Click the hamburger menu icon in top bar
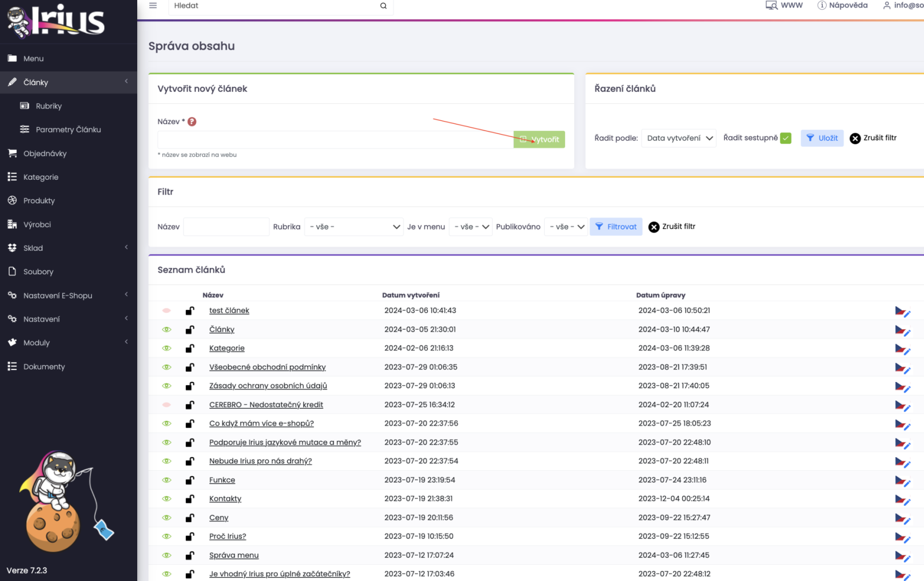This screenshot has width=924, height=581. 153,5
